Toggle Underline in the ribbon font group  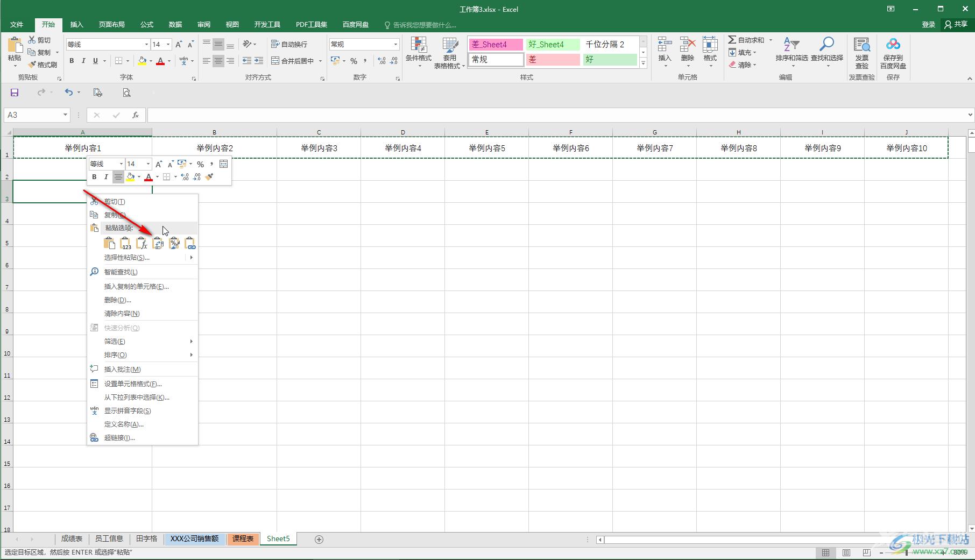coord(95,61)
